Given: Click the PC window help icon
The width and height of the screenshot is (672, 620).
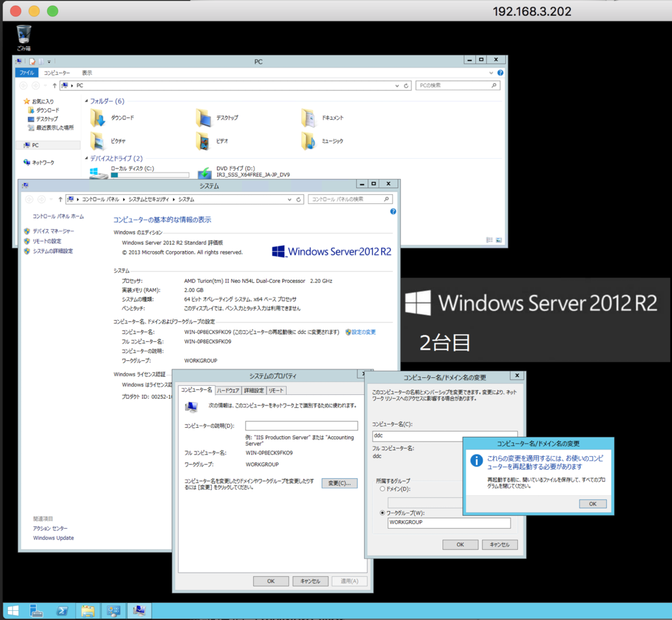Looking at the screenshot, I should click(500, 73).
